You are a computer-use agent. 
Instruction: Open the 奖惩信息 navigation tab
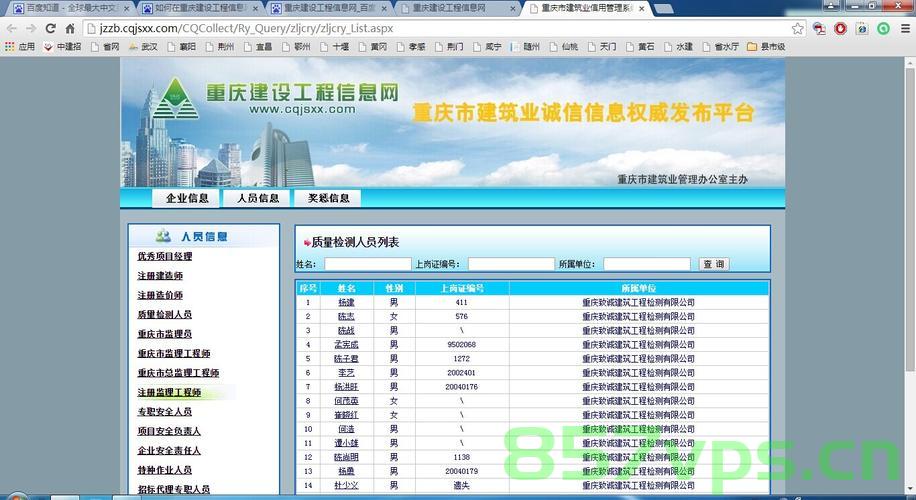tap(328, 198)
